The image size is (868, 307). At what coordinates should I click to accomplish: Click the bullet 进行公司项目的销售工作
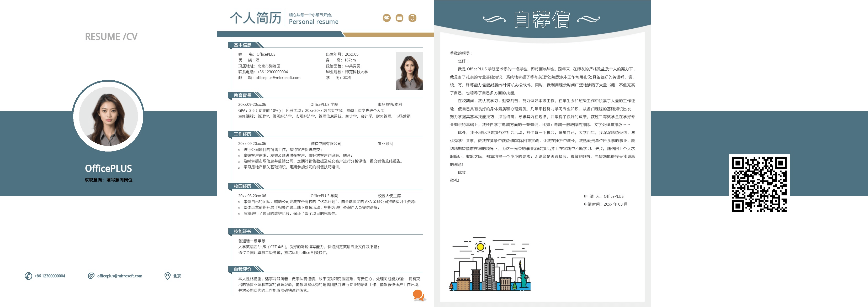pyautogui.click(x=282, y=149)
